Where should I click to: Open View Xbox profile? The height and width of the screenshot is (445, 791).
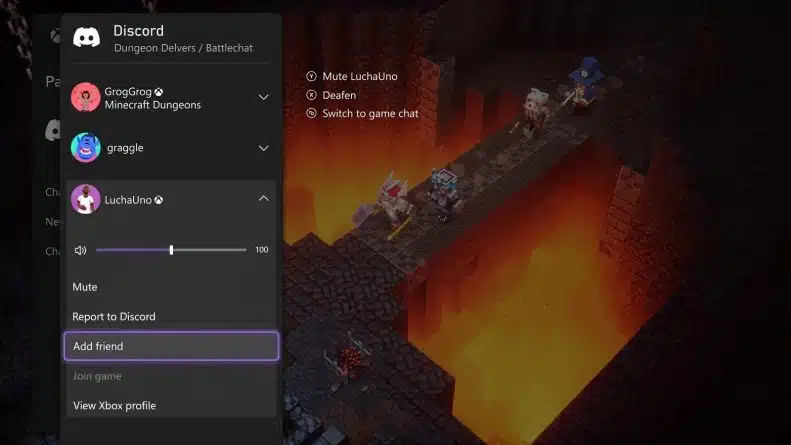114,405
